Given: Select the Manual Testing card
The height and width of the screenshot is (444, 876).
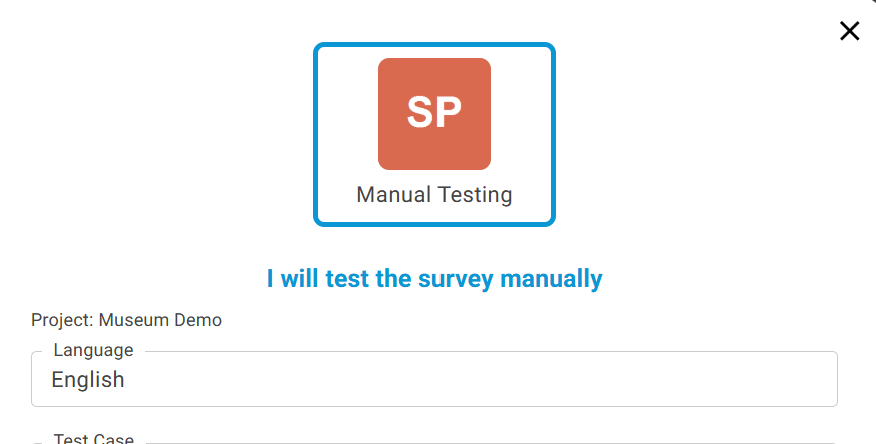Looking at the screenshot, I should [434, 134].
